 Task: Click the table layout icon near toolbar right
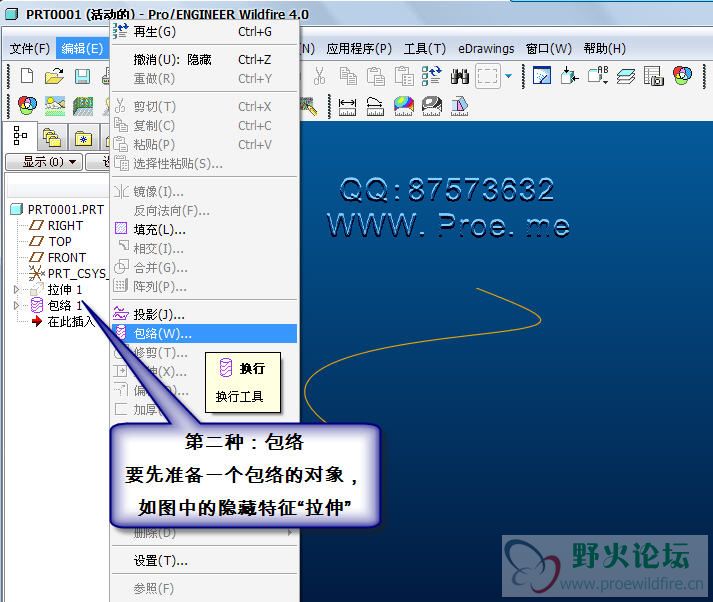[x=654, y=76]
